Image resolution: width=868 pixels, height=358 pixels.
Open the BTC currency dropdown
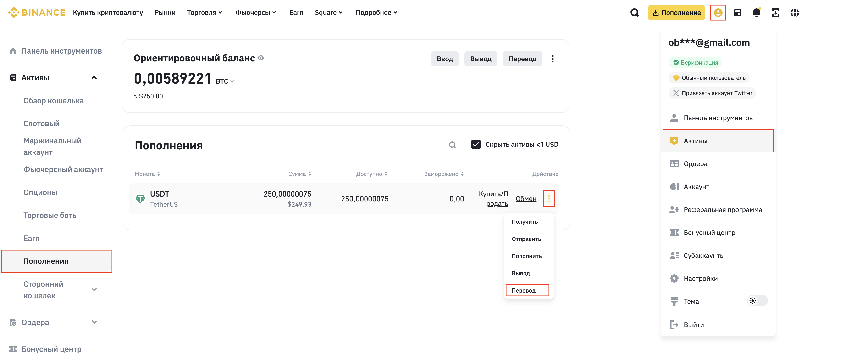pos(225,81)
